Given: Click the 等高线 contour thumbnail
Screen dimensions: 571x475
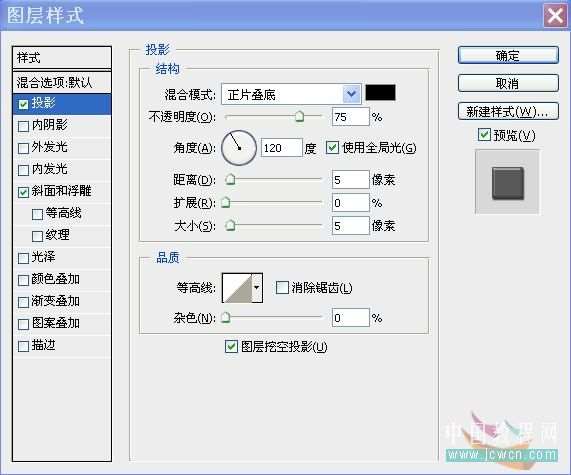Looking at the screenshot, I should pyautogui.click(x=237, y=288).
